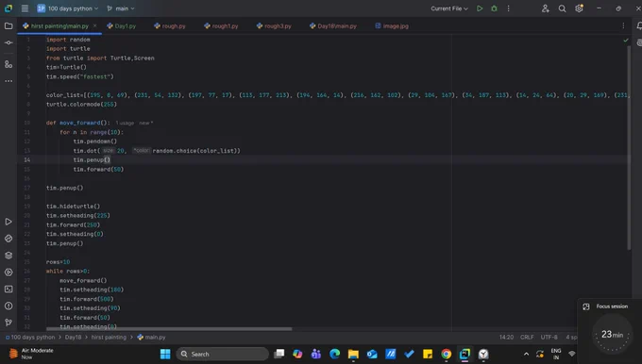Open the PyCharm application logo
This screenshot has height=364, width=642.
(x=8, y=8)
